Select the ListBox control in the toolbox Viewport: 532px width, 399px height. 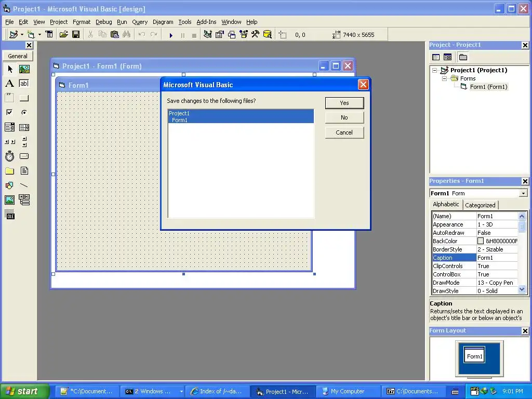(x=24, y=127)
